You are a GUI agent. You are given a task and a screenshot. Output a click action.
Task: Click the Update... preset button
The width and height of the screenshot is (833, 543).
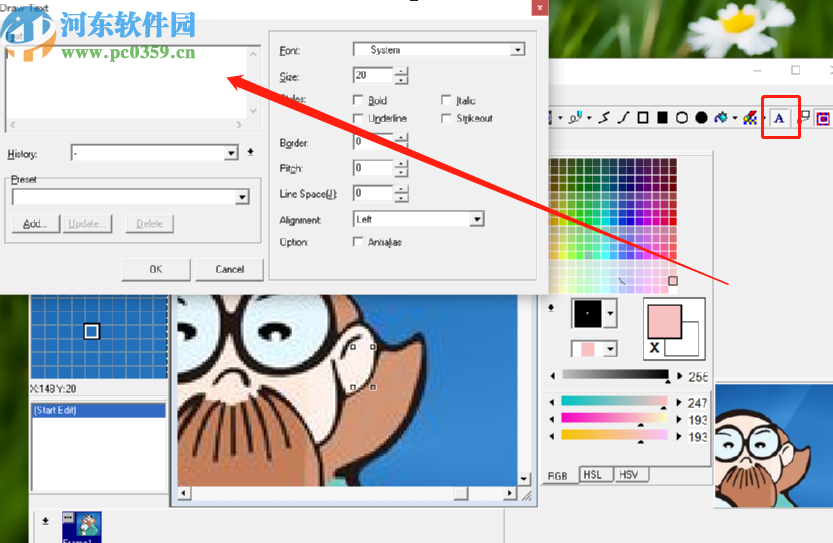(x=87, y=224)
